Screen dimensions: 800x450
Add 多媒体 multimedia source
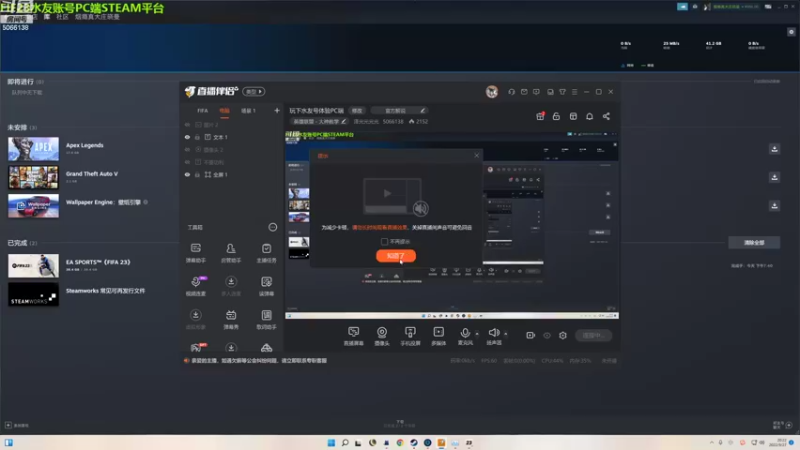(x=438, y=336)
